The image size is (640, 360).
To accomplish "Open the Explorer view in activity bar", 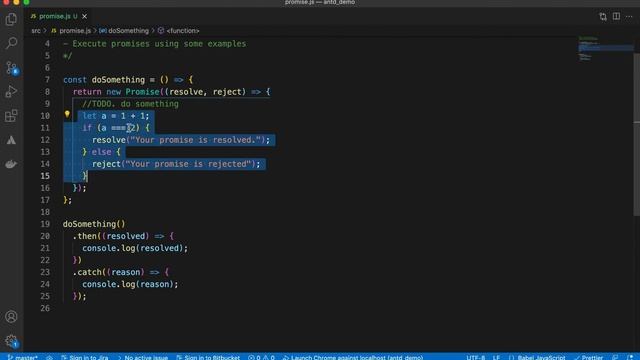I will 11,19.
